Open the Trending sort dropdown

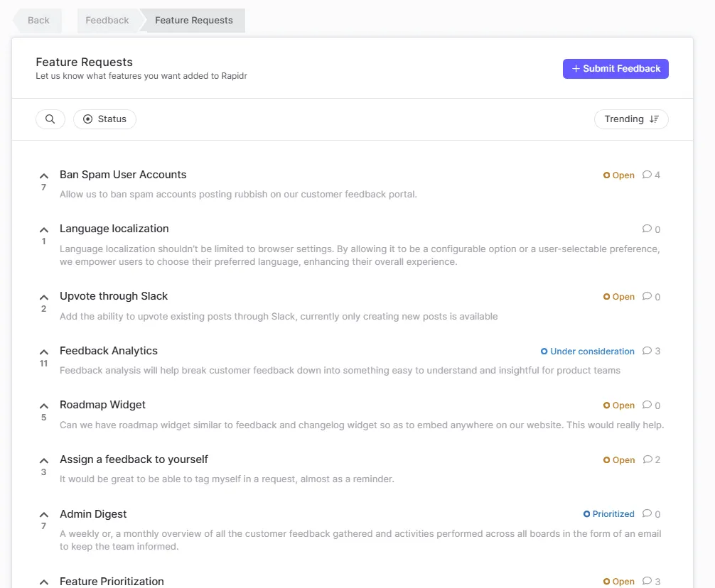click(x=631, y=119)
